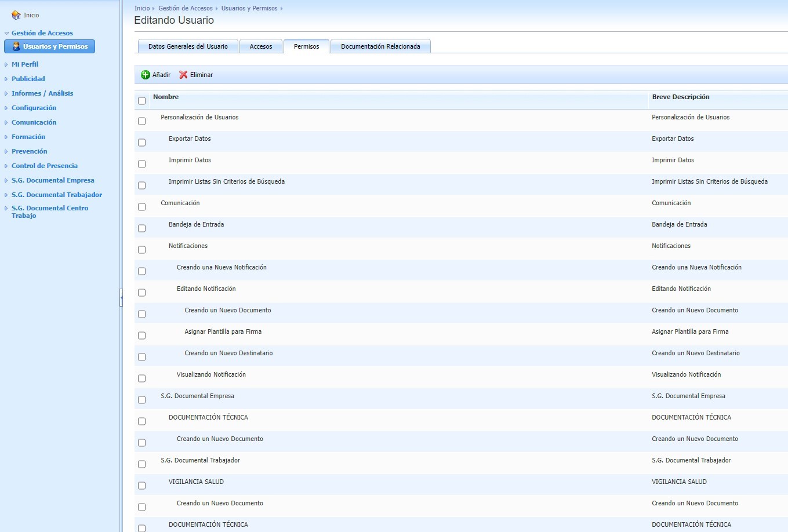The image size is (788, 532).
Task: Open Usuarios y Permisos in the sidebar
Action: point(49,46)
